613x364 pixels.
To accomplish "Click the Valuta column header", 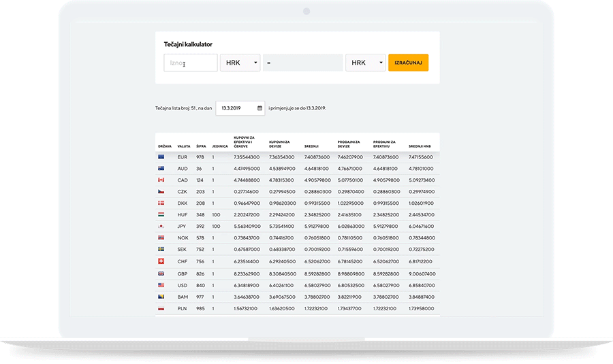I will click(x=184, y=146).
